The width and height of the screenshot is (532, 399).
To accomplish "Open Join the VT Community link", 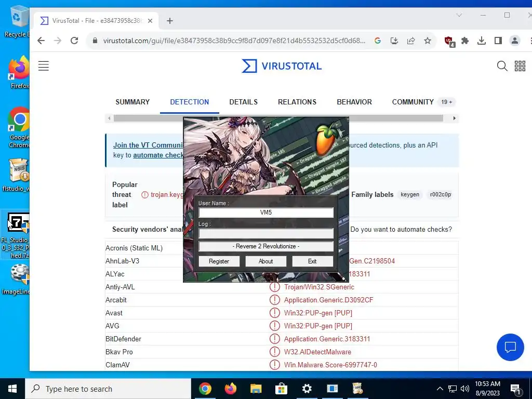I will [x=148, y=145].
